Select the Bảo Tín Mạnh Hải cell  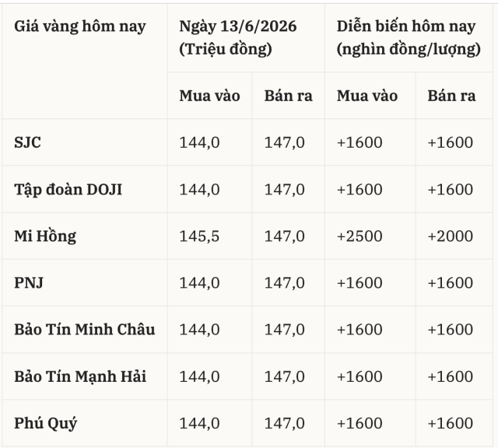(80, 376)
